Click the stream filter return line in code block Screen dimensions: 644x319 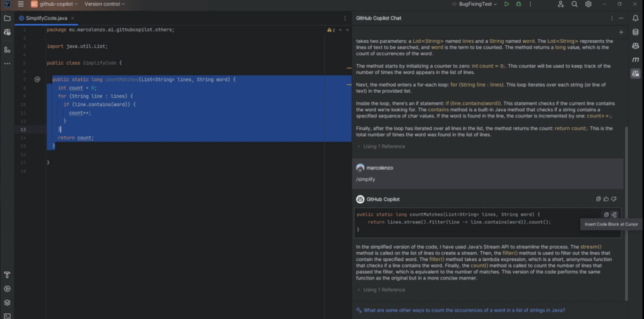pyautogui.click(x=459, y=222)
